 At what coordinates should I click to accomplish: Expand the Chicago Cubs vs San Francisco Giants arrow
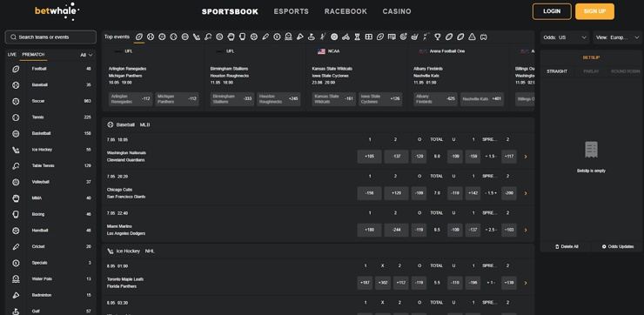(526, 193)
